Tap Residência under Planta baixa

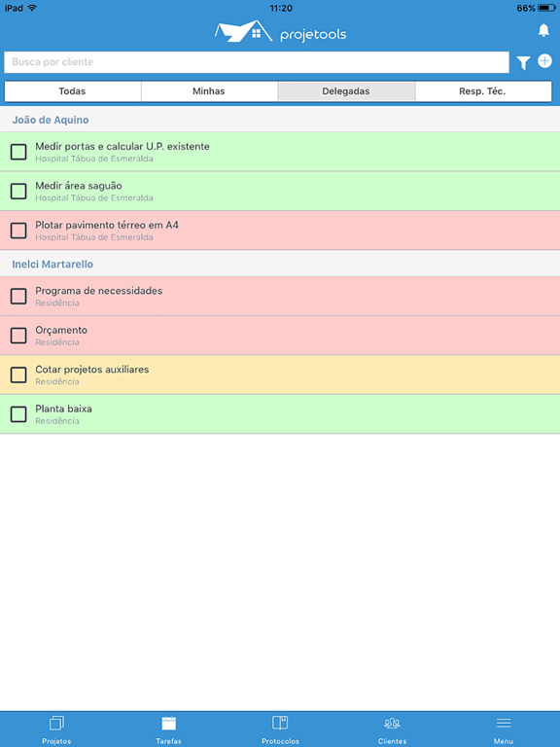tap(57, 421)
